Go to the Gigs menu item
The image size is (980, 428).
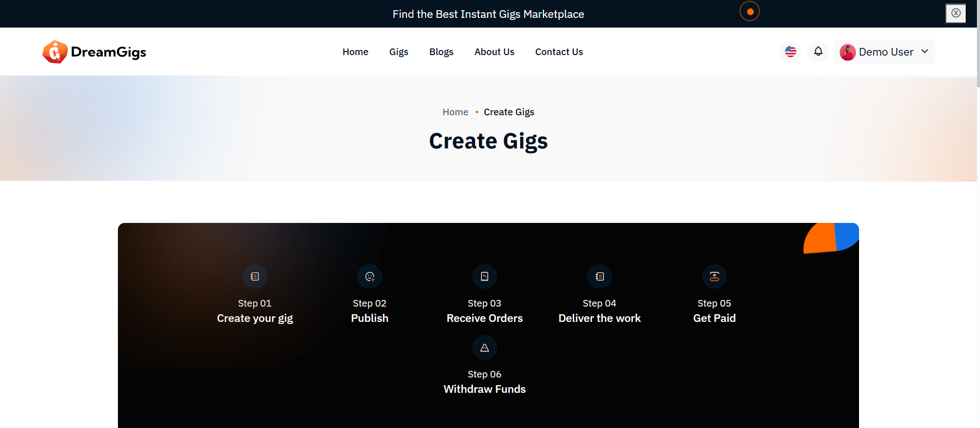pyautogui.click(x=399, y=52)
